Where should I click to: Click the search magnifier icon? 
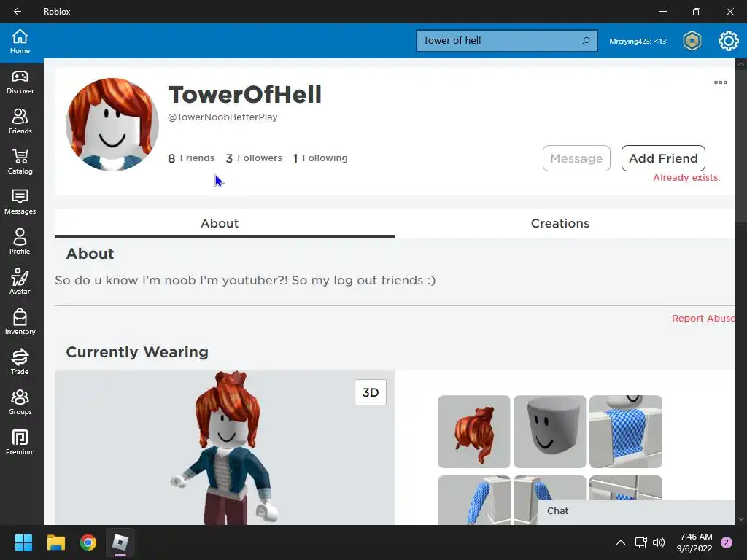click(x=586, y=41)
